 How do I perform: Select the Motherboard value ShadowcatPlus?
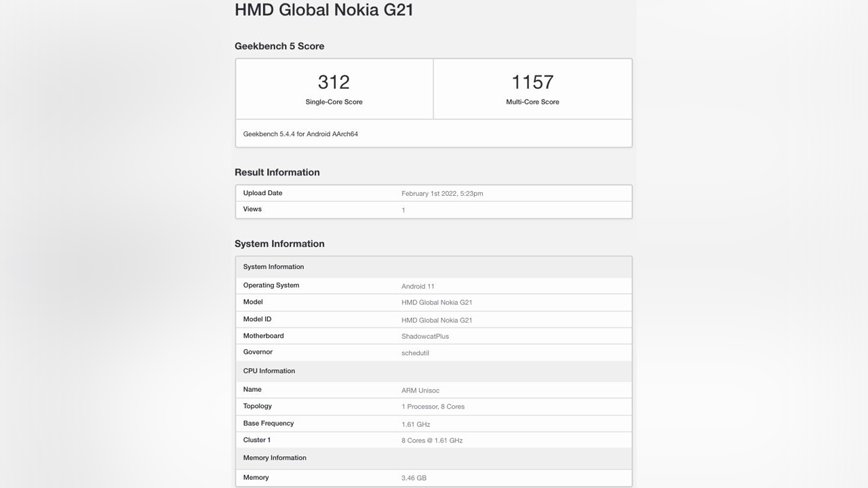(x=425, y=336)
